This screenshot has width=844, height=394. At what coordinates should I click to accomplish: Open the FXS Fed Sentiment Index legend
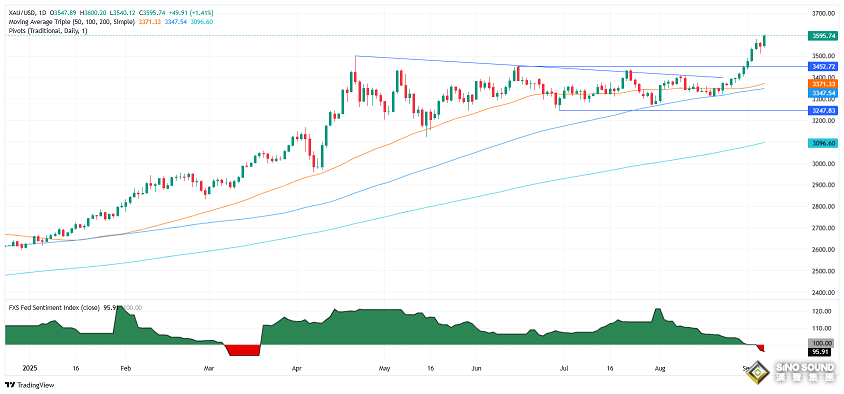tap(53, 307)
